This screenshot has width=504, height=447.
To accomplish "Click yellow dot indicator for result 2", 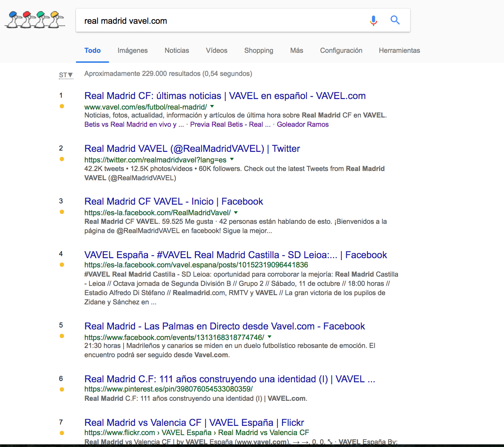I will [62, 159].
